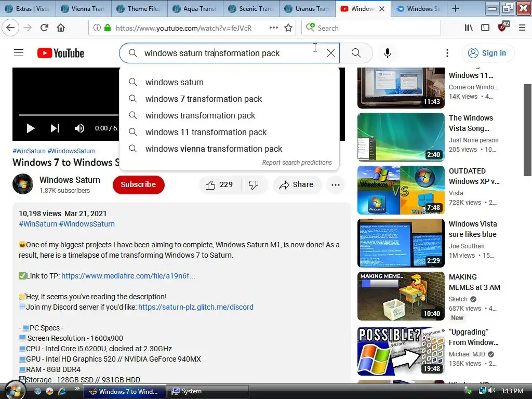Image resolution: width=532 pixels, height=399 pixels.
Task: Open uBlock Origin extension icon
Action: (502, 27)
